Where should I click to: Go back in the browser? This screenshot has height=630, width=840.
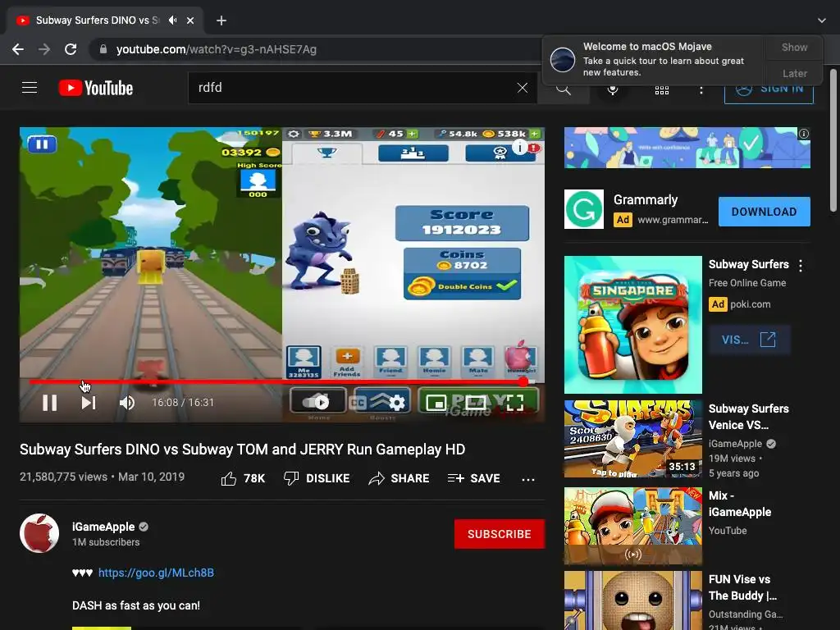(x=18, y=49)
